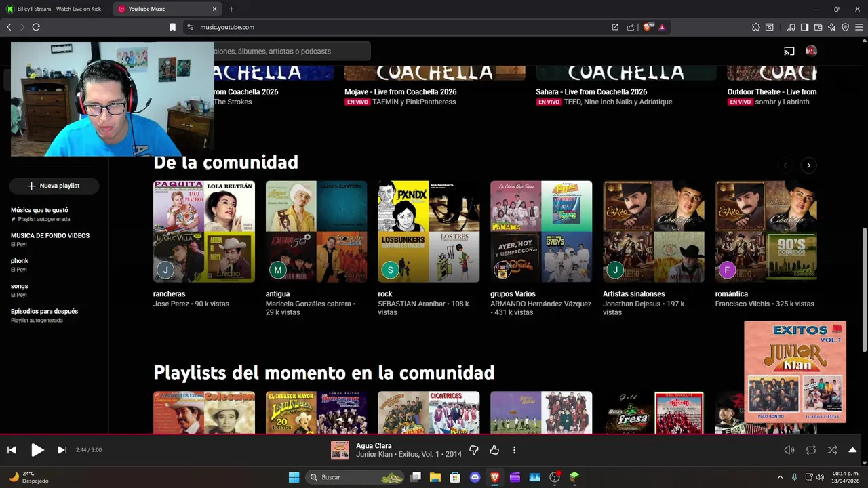Click the share page icon in address bar

[x=631, y=27]
